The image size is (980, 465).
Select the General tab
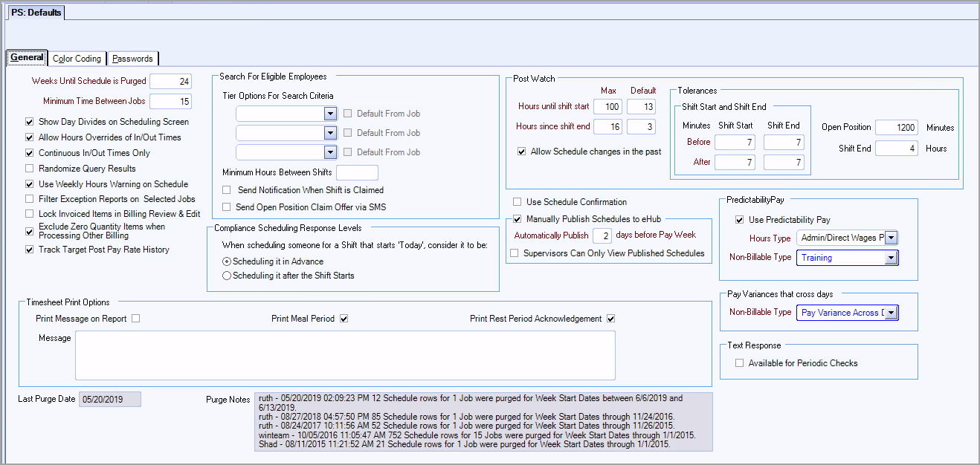coord(27,58)
